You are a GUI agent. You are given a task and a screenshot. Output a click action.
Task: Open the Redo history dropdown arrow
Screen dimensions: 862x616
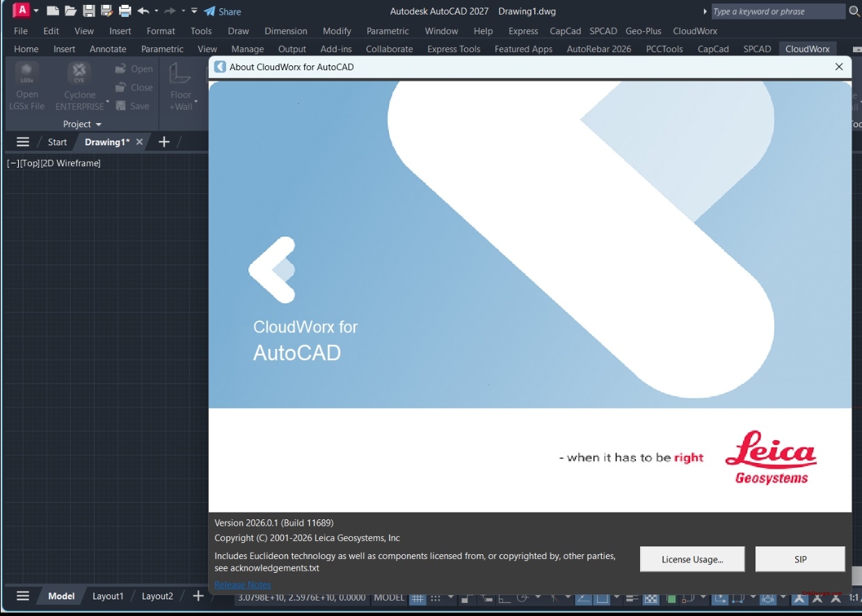click(x=182, y=11)
